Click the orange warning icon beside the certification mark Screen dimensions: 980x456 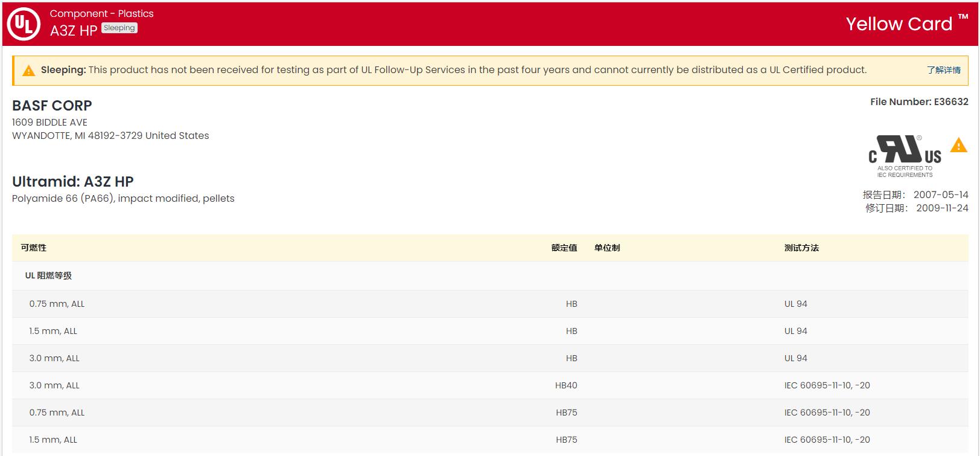tap(958, 146)
